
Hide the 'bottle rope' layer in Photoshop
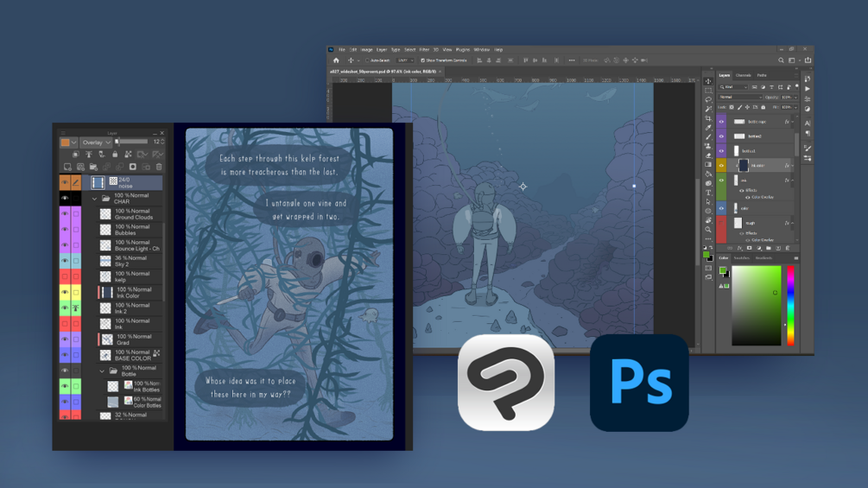(721, 122)
